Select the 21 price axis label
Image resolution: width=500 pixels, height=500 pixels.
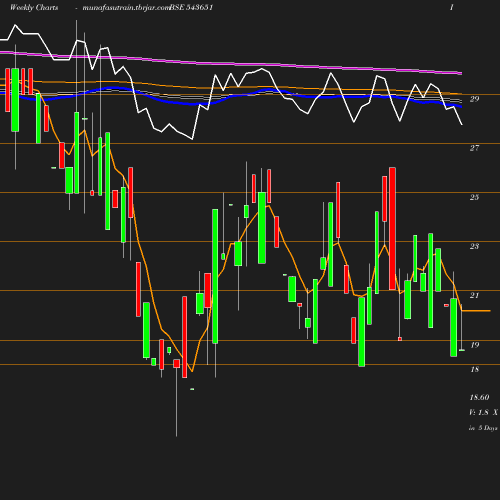(x=474, y=295)
